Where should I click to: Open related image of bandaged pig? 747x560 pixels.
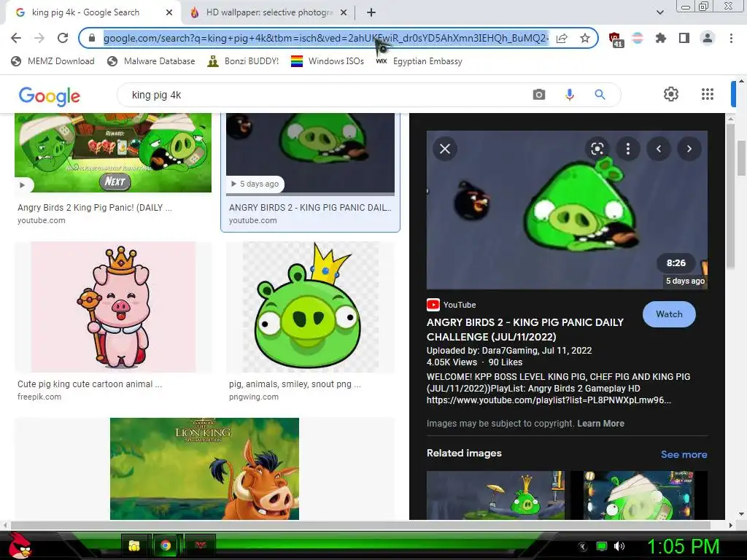[639, 495]
